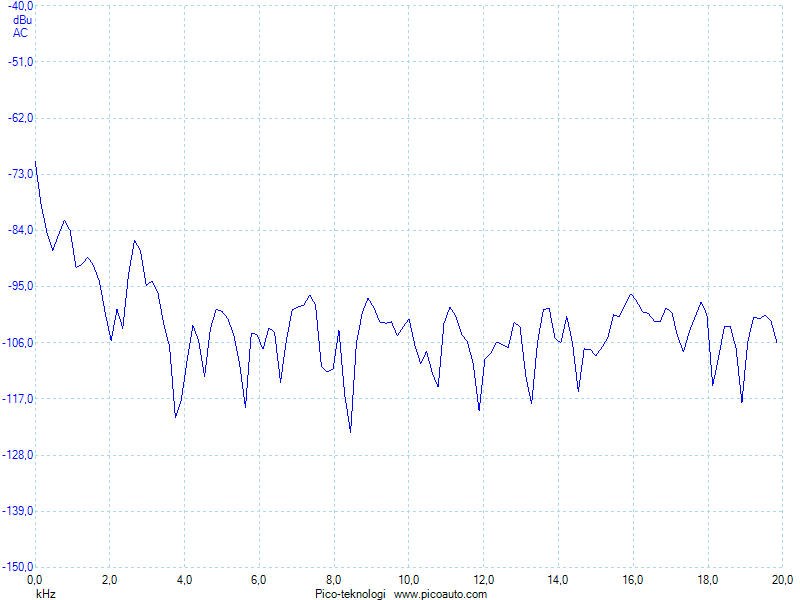800x600 pixels.
Task: Click the Pico-teknologi footer text
Action: [350, 594]
